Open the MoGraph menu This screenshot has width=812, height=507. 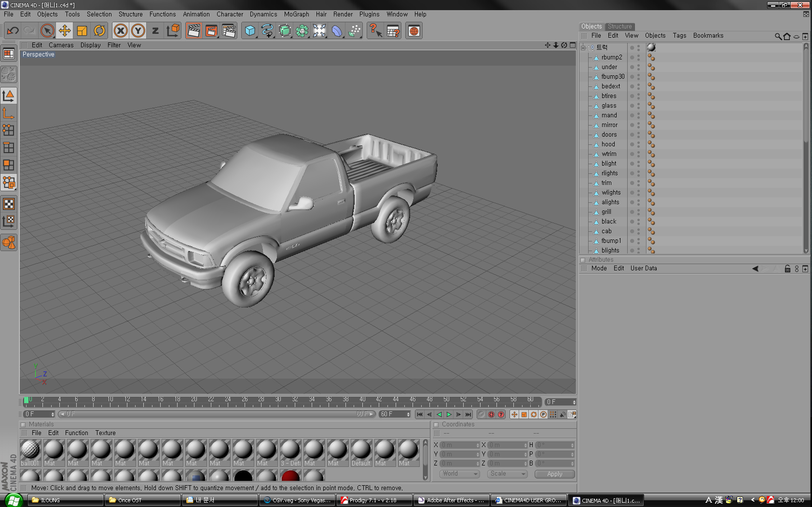tap(296, 14)
